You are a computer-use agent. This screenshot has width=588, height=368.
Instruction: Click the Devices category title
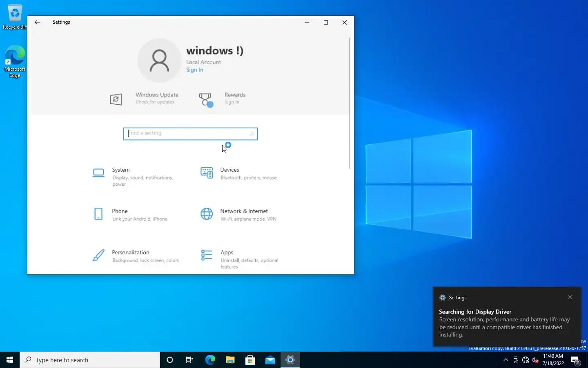pos(229,170)
